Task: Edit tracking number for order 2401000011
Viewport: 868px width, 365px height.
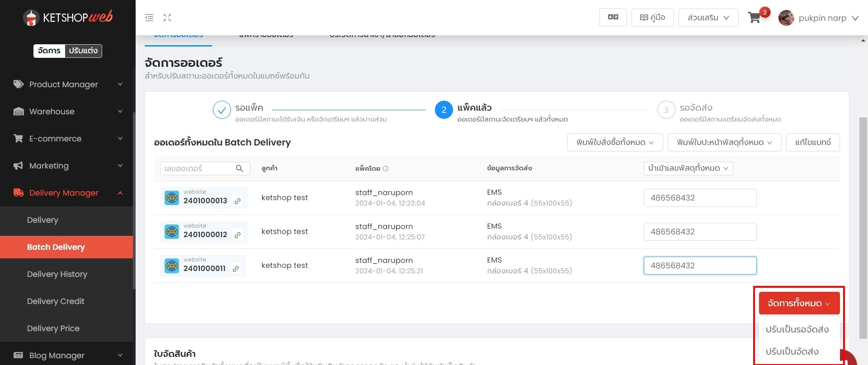Action: (700, 266)
